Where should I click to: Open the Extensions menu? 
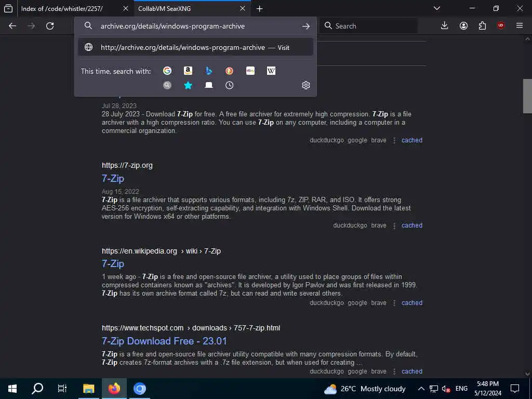coord(482,26)
